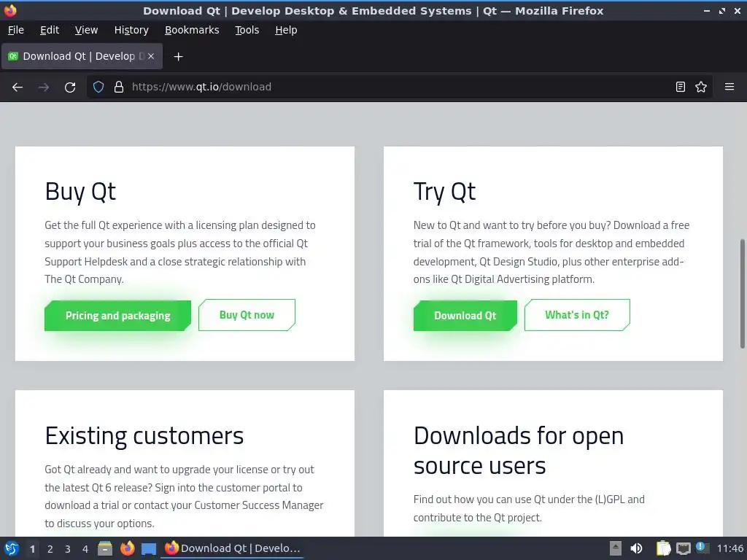Open the network monitor tray icon
This screenshot has width=747, height=560.
click(x=683, y=548)
